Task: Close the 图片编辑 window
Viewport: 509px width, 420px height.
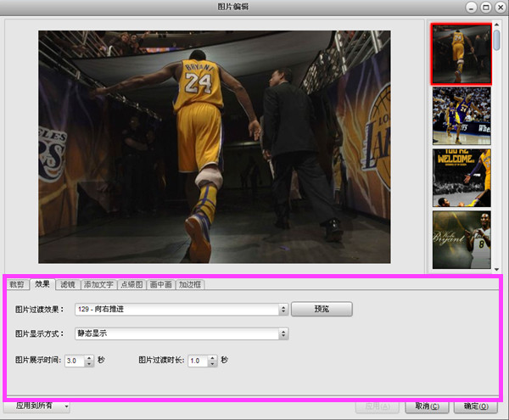Action: pos(501,7)
